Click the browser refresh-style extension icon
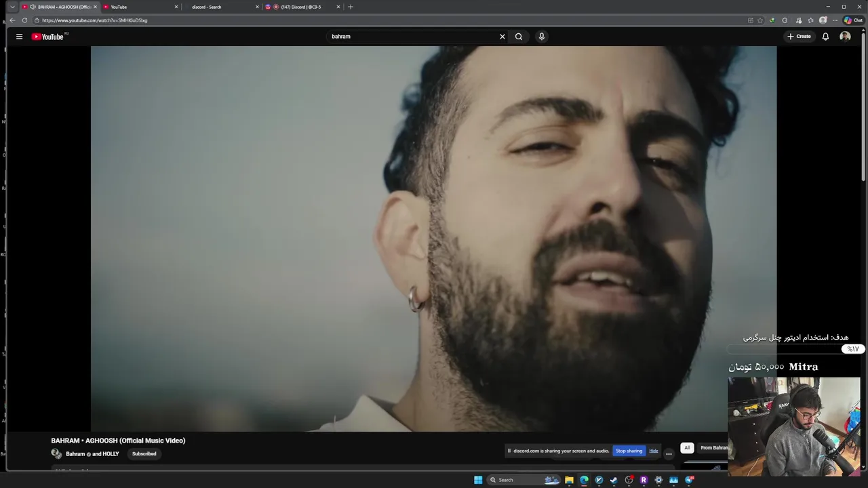The width and height of the screenshot is (868, 488). (785, 20)
